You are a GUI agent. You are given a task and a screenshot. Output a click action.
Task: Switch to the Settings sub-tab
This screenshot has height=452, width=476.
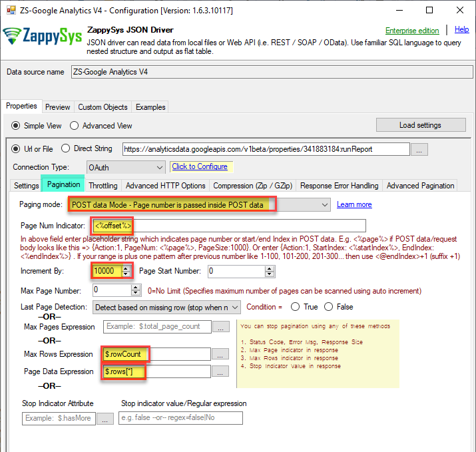(27, 186)
